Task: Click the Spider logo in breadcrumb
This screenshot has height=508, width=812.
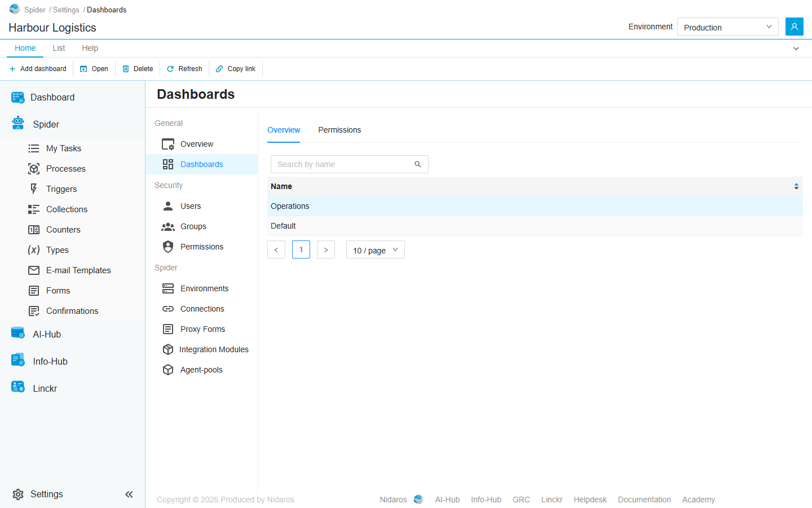Action: point(15,9)
